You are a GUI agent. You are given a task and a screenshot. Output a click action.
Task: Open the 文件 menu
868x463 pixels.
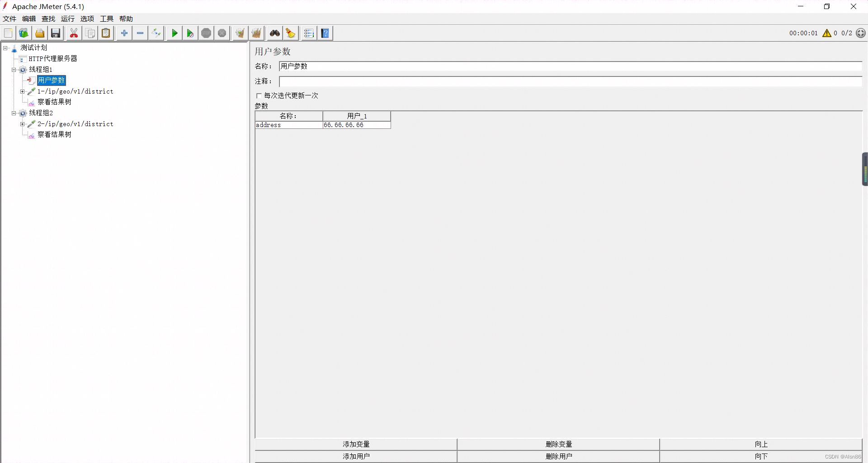(x=9, y=19)
